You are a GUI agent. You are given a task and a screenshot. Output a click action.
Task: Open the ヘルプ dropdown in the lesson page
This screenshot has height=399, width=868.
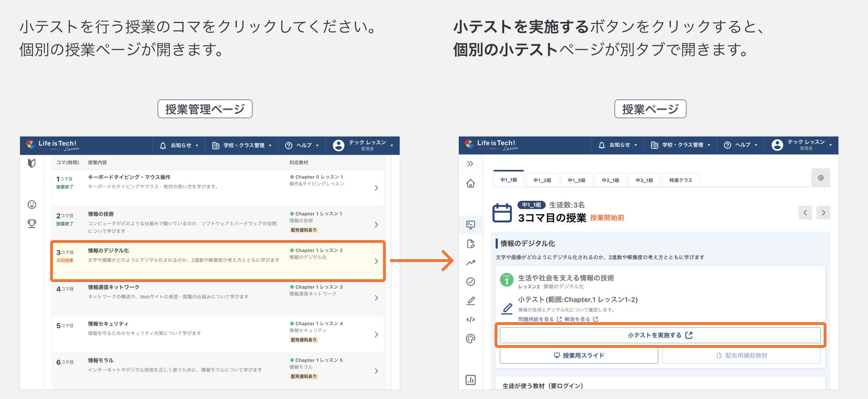click(x=741, y=145)
